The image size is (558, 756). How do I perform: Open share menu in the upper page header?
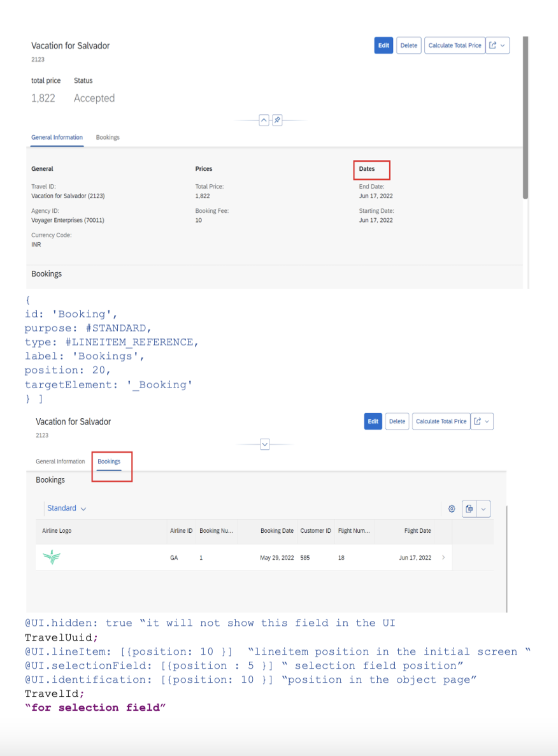click(497, 45)
